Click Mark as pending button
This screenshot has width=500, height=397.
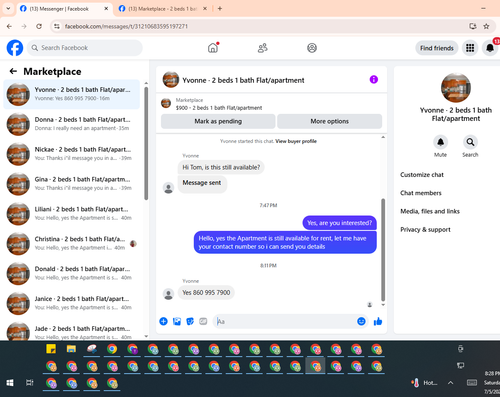click(218, 121)
